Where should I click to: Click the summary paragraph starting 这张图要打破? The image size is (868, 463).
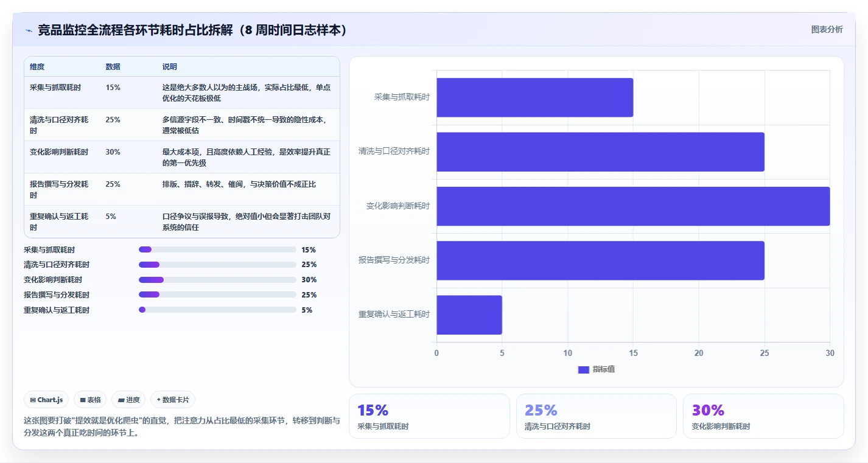pos(182,427)
